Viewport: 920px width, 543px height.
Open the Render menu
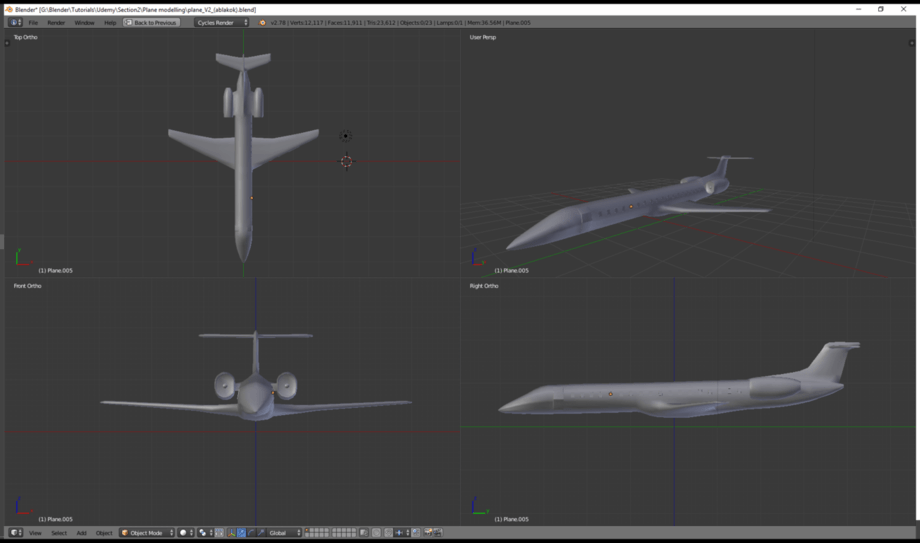[x=56, y=22]
